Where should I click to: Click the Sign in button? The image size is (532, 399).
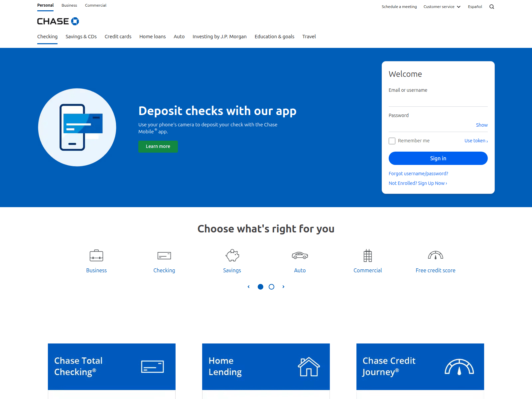[438, 158]
